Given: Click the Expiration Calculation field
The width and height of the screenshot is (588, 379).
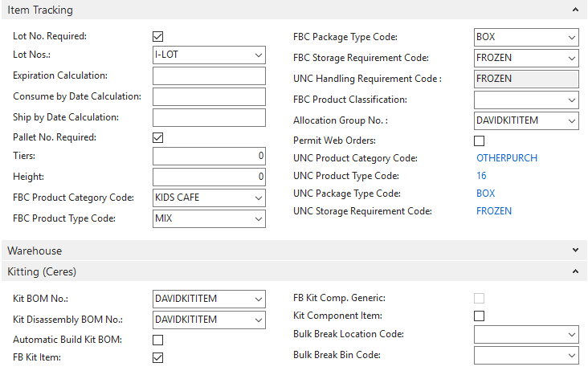Looking at the screenshot, I should point(209,76).
